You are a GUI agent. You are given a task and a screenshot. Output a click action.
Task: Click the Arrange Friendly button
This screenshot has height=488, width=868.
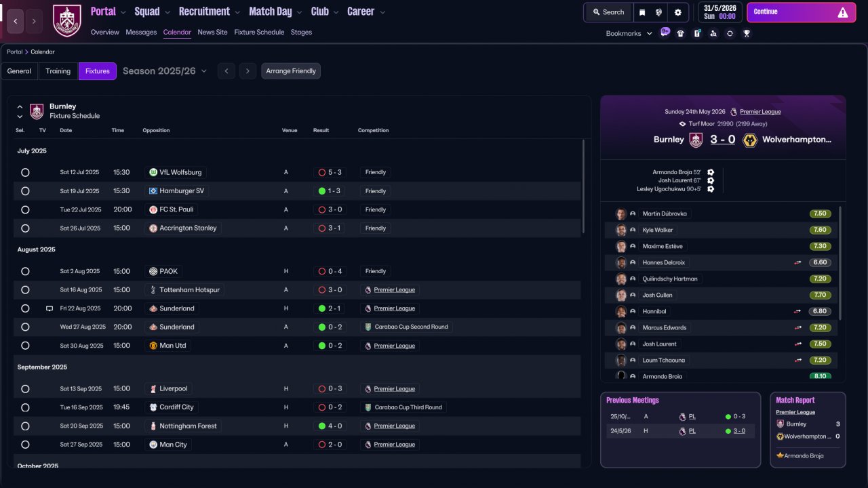(x=291, y=71)
